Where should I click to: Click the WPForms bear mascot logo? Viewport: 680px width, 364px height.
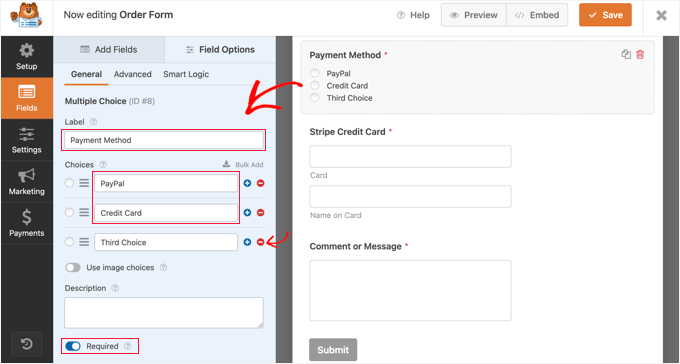point(26,16)
